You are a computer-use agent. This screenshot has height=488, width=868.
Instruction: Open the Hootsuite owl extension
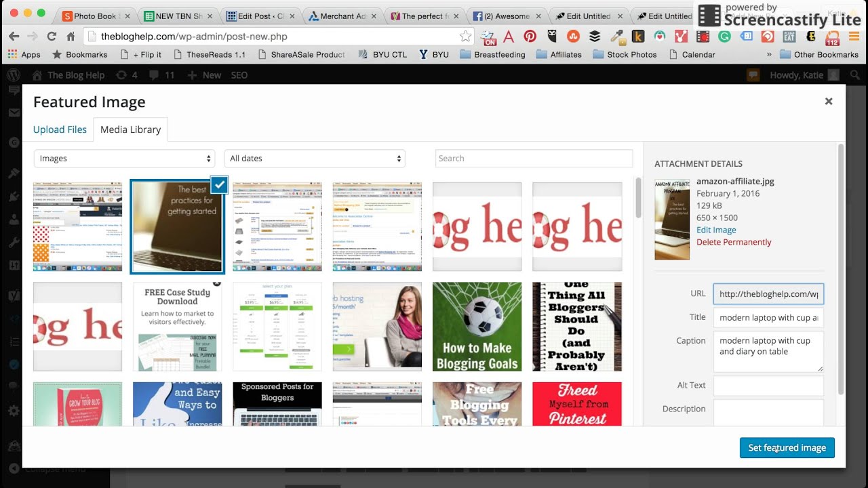pos(552,37)
